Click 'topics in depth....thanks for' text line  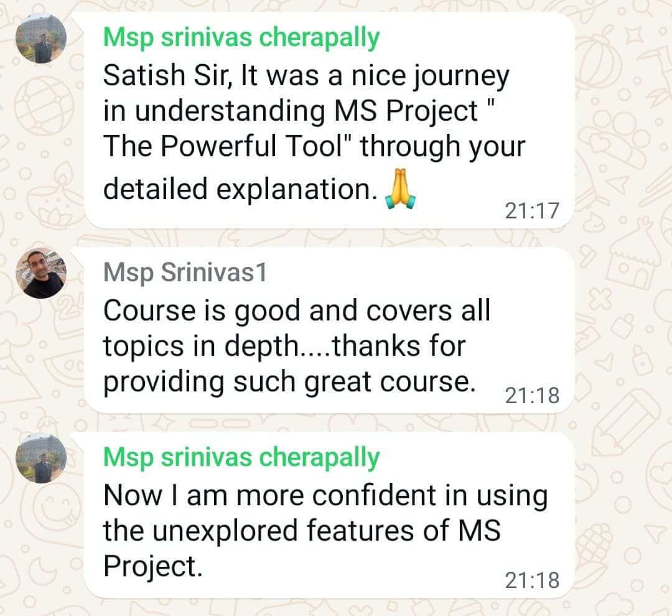(284, 346)
